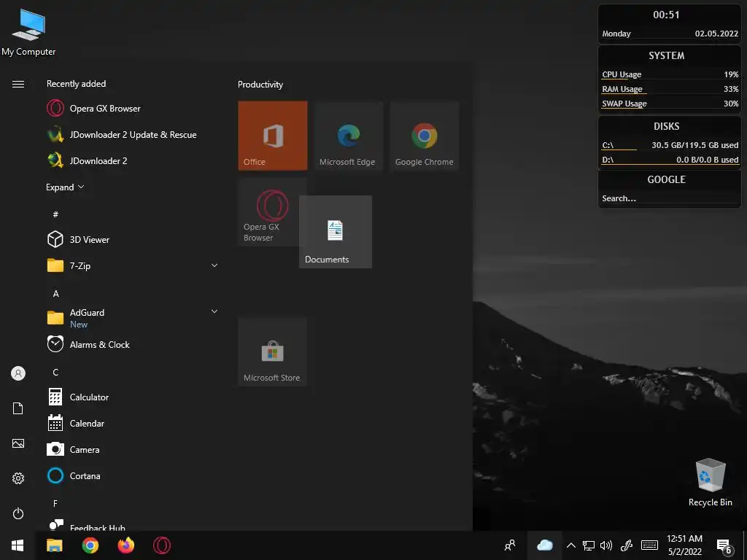Click the Google Search... widget field
This screenshot has width=747, height=560.
tap(669, 198)
